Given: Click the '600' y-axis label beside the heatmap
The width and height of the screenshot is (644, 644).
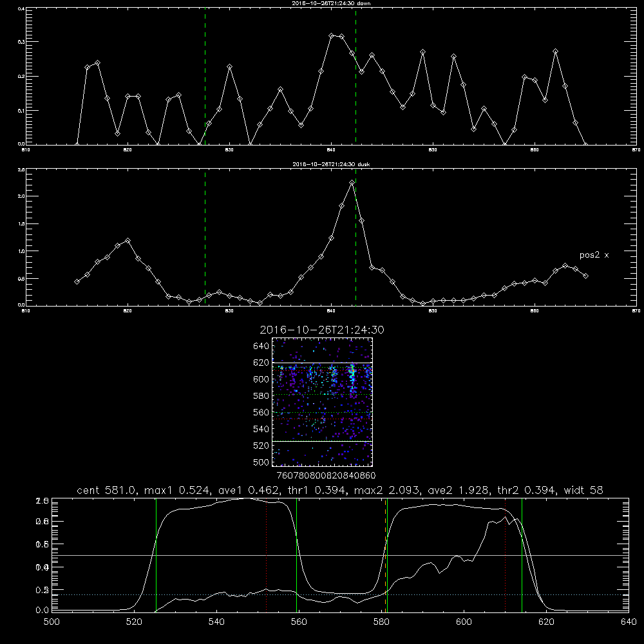Looking at the screenshot, I should [x=261, y=379].
